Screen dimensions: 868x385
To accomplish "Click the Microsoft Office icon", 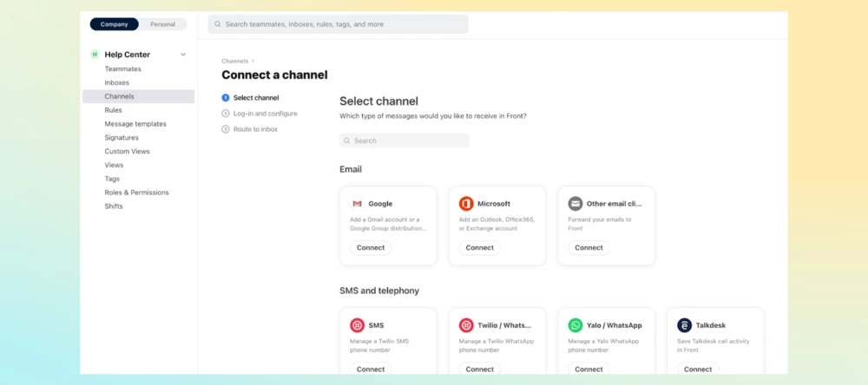I will 466,204.
